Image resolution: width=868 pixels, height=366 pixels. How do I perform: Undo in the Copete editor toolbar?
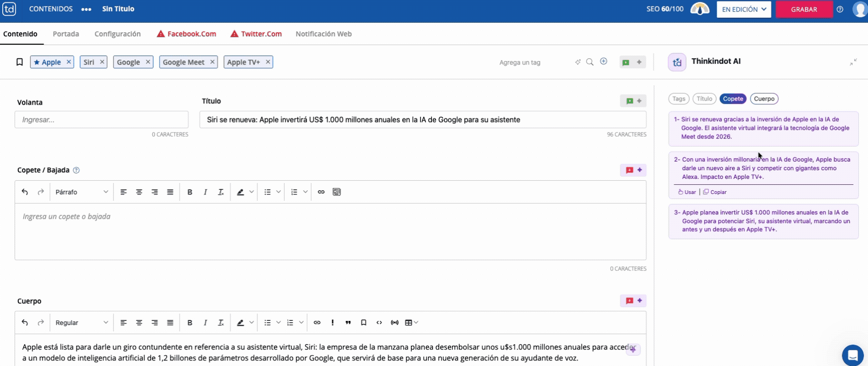click(25, 192)
